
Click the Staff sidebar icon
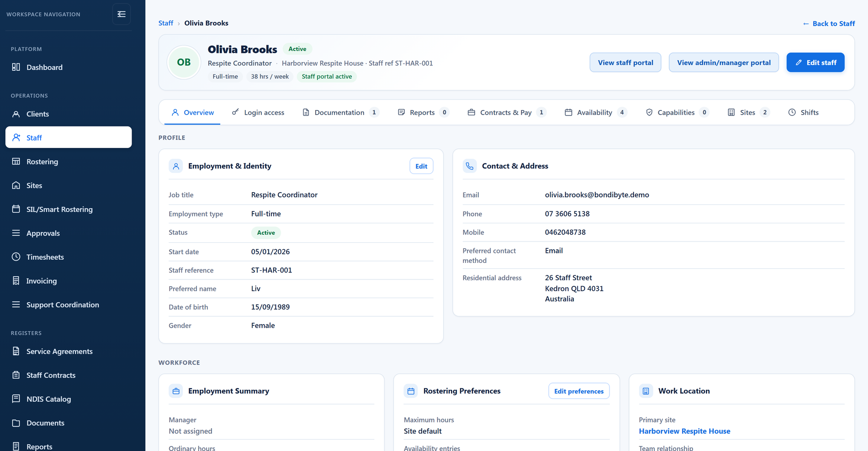16,137
